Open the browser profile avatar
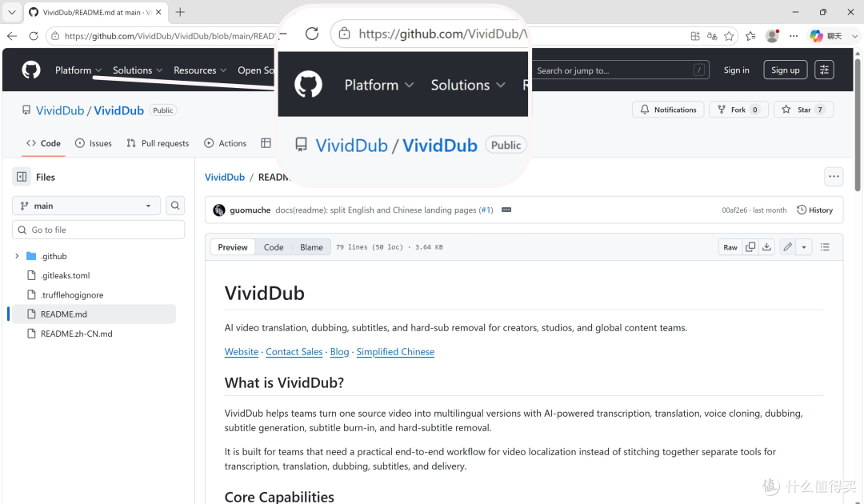The width and height of the screenshot is (864, 504). click(773, 36)
